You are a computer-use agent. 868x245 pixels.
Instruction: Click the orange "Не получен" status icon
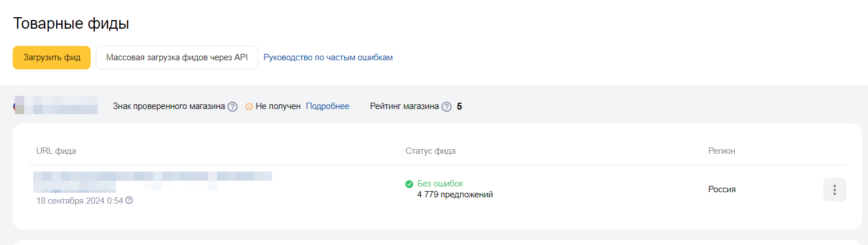[249, 107]
